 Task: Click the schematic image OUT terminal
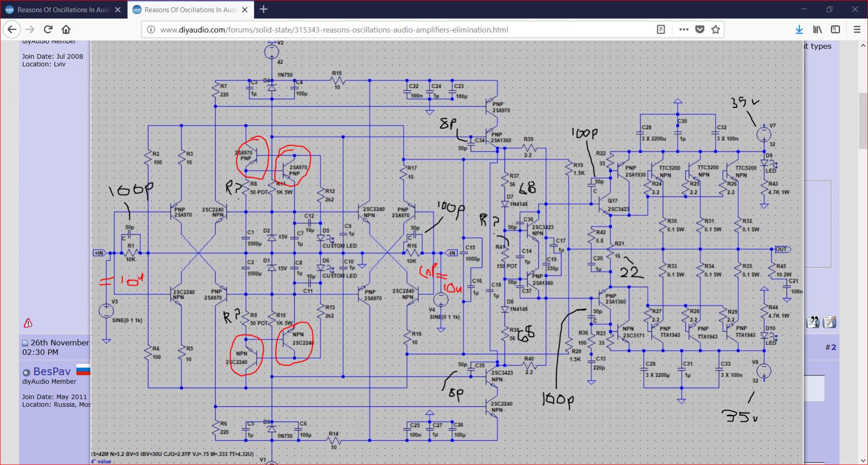pos(783,249)
